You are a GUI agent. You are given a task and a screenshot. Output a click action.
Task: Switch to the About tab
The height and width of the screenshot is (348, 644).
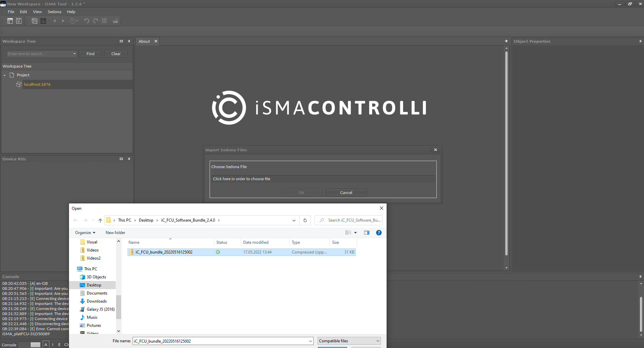[144, 41]
